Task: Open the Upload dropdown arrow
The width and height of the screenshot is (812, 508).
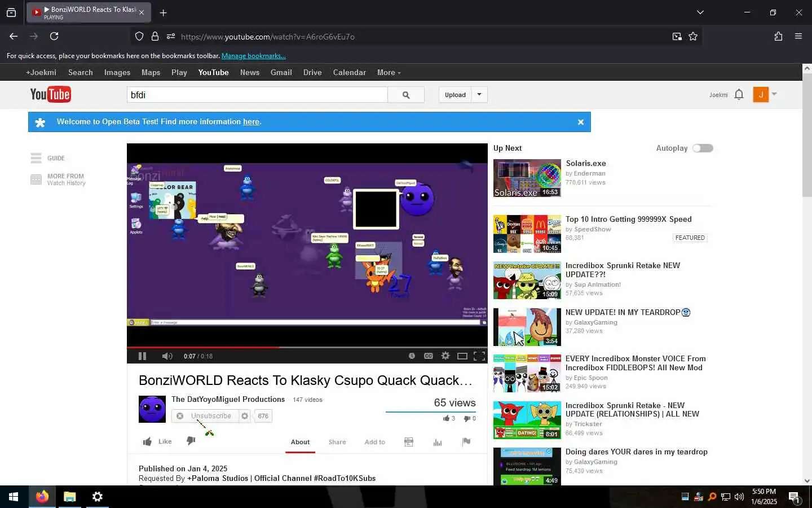Action: coord(479,95)
